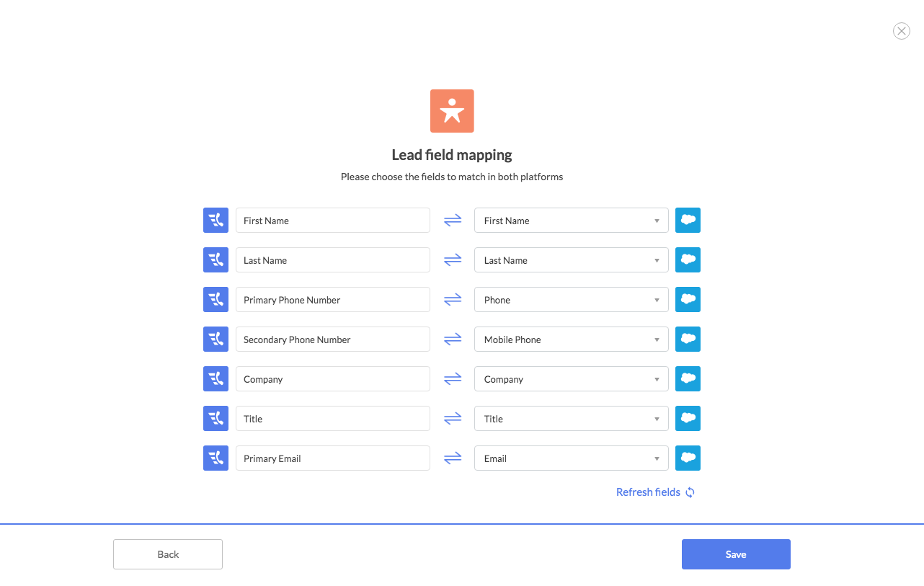Image resolution: width=924 pixels, height=586 pixels.
Task: Go back with the Back button
Action: pos(168,554)
